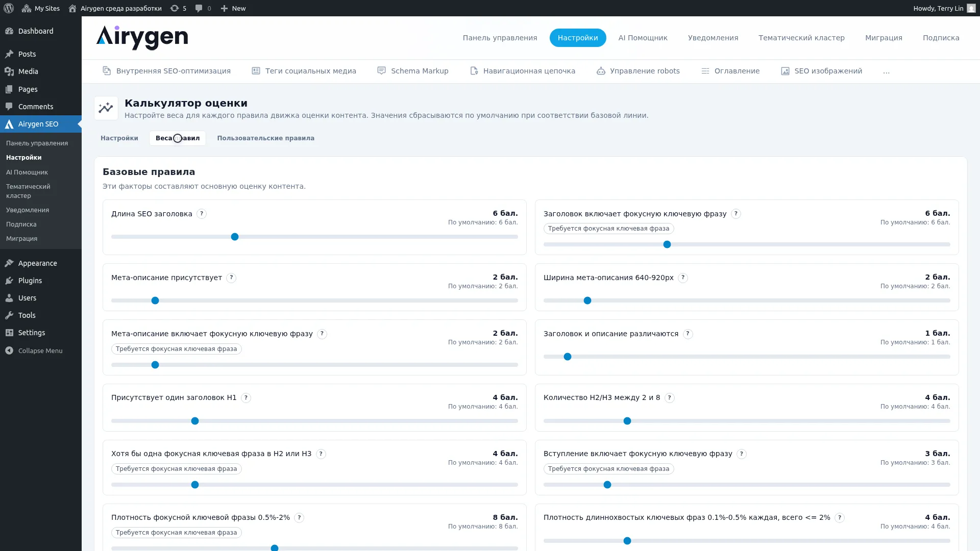This screenshot has width=980, height=551.
Task: Show help for Мета-описание присутствует
Action: [x=231, y=278]
